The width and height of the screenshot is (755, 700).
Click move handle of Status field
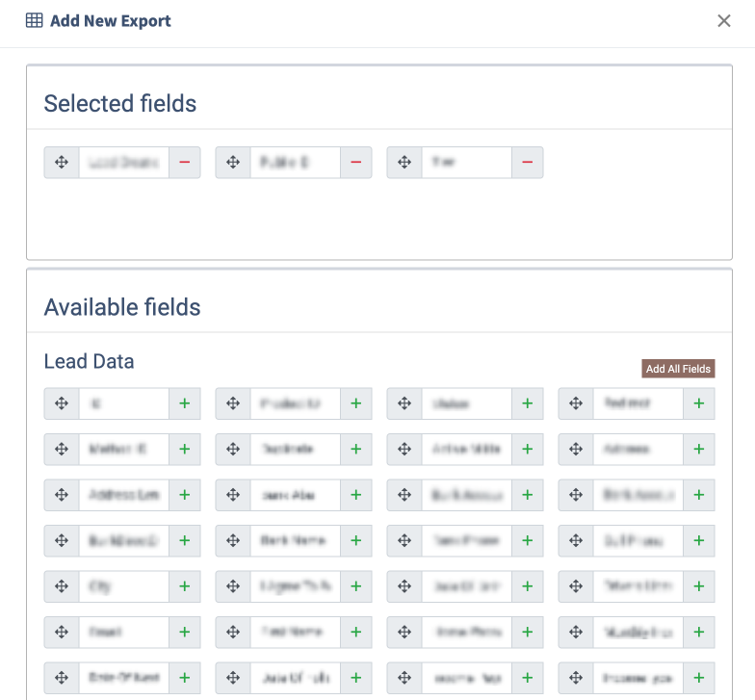[x=404, y=403]
